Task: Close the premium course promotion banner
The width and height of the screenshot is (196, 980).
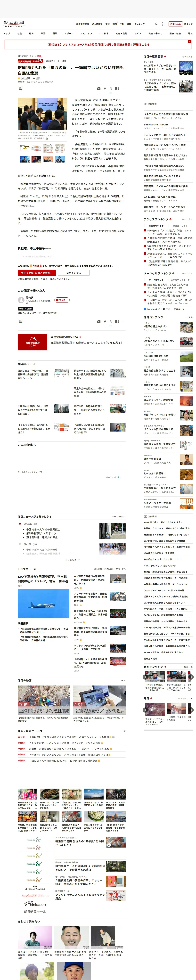Action: coord(189,41)
